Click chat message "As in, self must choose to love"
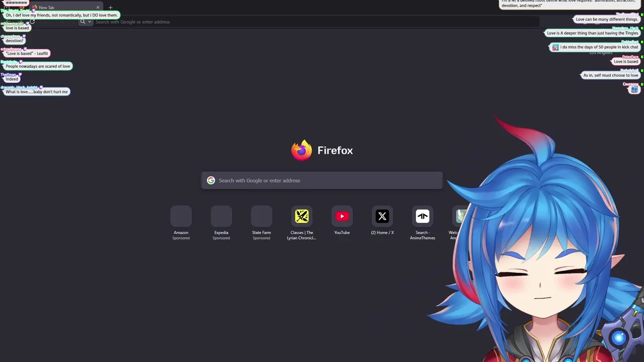The image size is (644, 362). (x=611, y=75)
